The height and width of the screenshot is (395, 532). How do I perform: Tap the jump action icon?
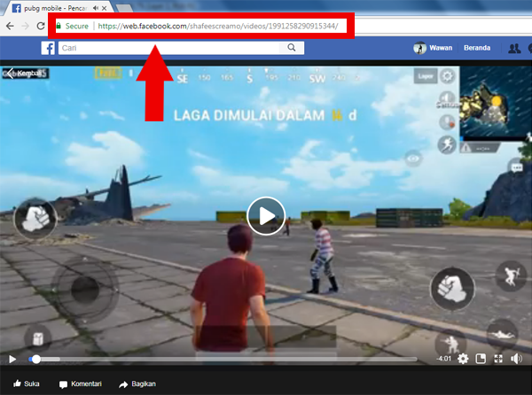point(511,276)
